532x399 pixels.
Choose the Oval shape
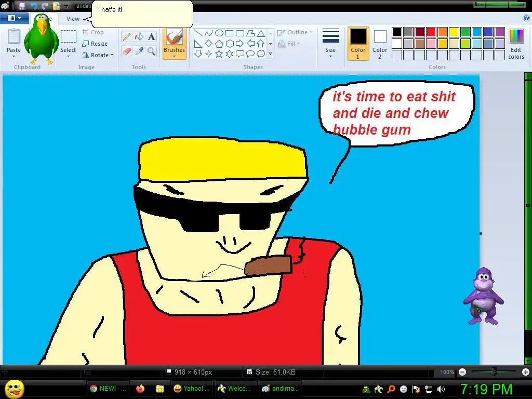point(219,33)
